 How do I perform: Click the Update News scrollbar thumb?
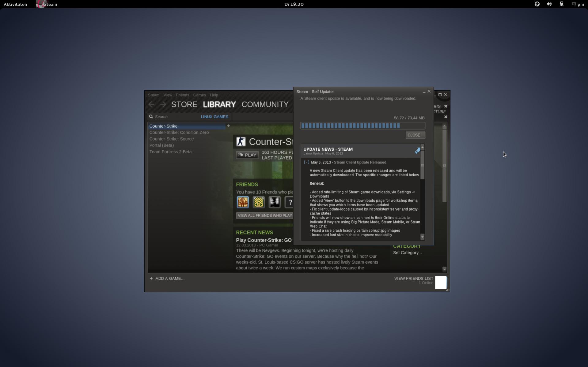(422, 165)
